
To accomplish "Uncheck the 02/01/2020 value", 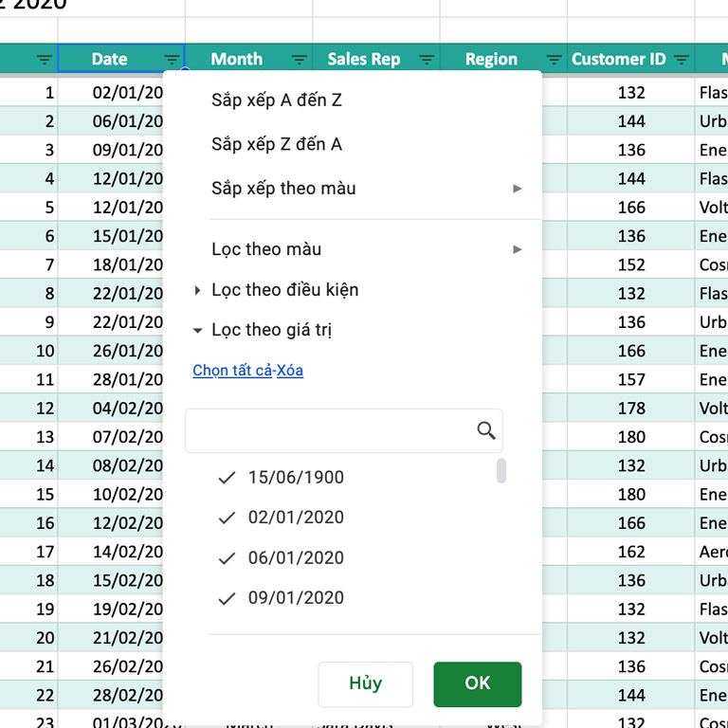I will pyautogui.click(x=227, y=518).
